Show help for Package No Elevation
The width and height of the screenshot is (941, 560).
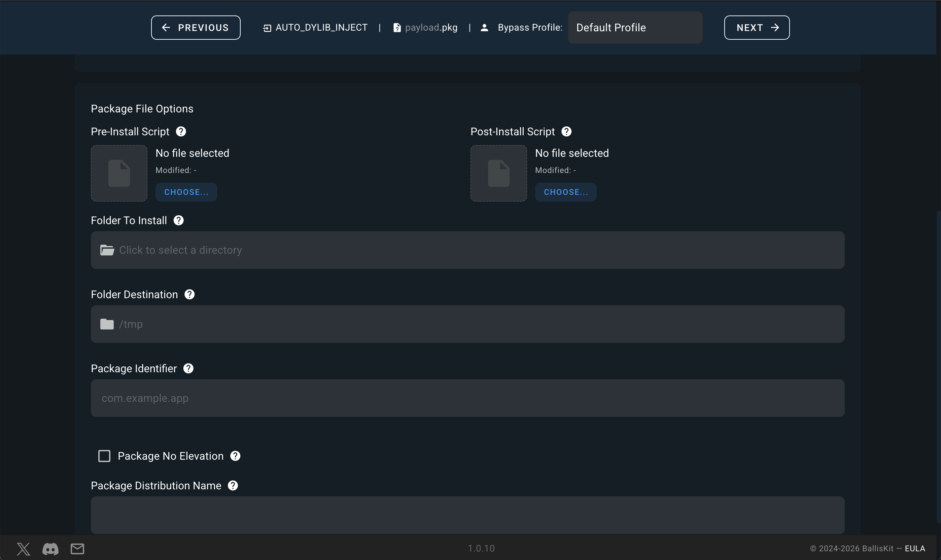(235, 456)
